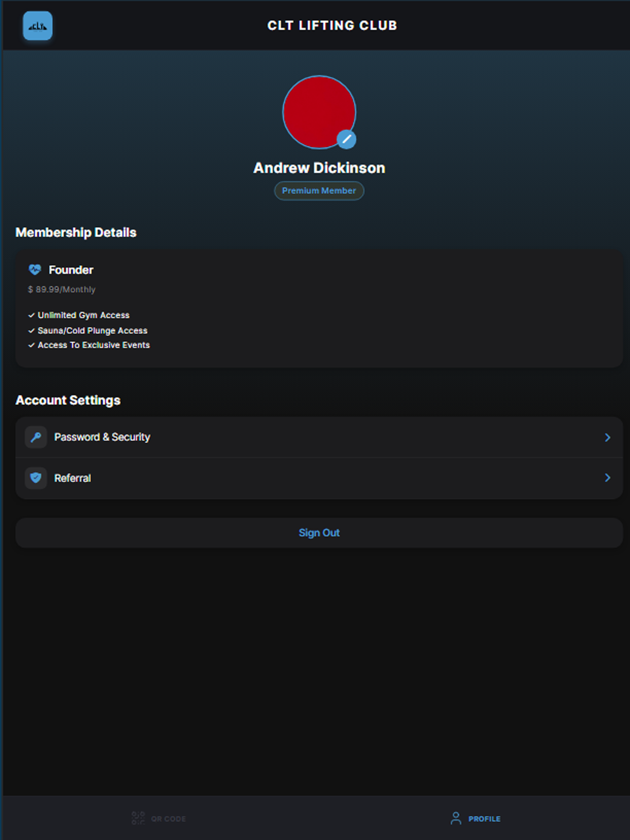The image size is (630, 840).
Task: Open the Referral settings row
Action: pos(319,478)
